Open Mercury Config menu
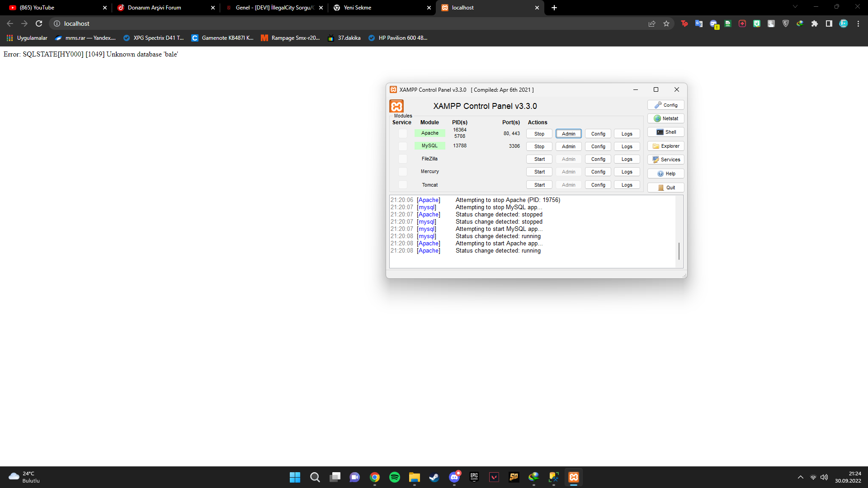The width and height of the screenshot is (868, 488). [x=598, y=172]
